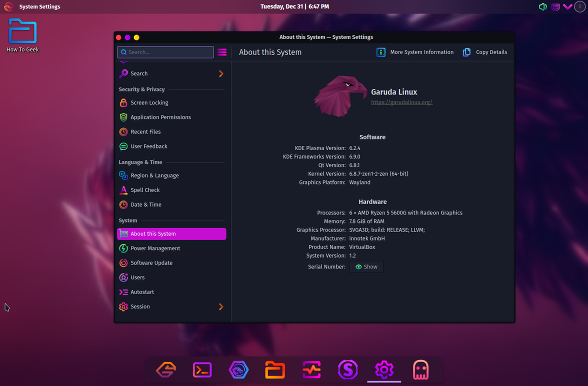
Task: Select Application Permissions label in sidebar
Action: click(x=160, y=117)
